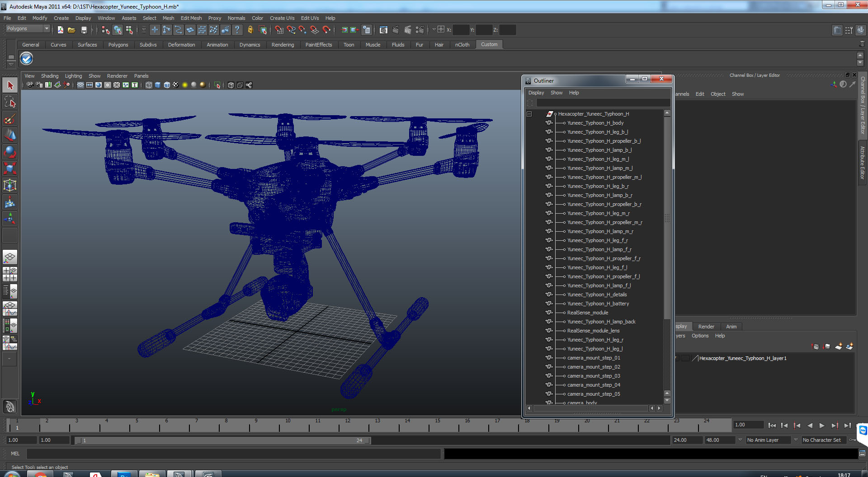The height and width of the screenshot is (477, 868).
Task: Switch to Persp/Graph Editor layout
Action: click(x=10, y=309)
